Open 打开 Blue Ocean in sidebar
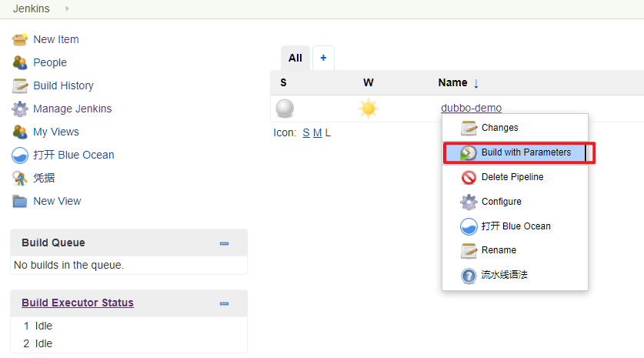The image size is (644, 358). tap(74, 155)
